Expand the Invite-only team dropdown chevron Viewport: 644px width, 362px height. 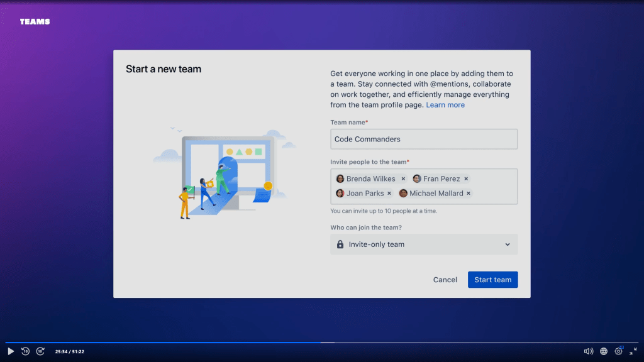508,244
